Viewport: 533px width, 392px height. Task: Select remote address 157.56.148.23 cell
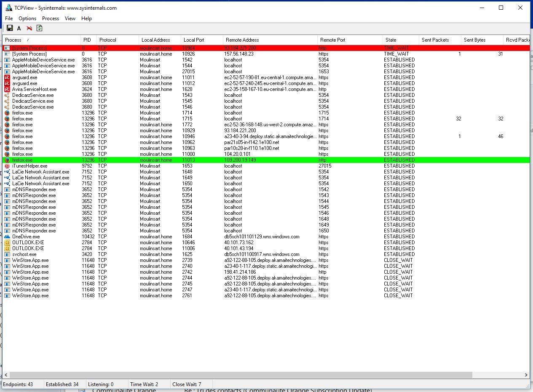point(239,54)
